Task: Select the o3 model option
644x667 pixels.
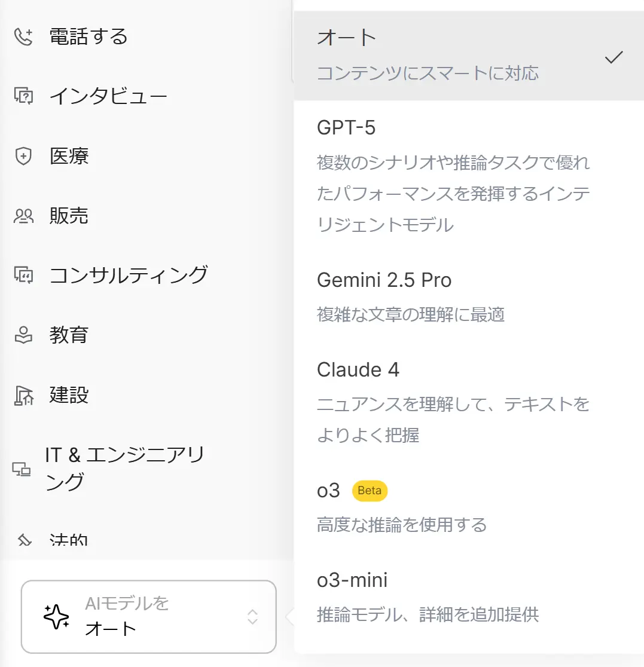Action: click(328, 491)
